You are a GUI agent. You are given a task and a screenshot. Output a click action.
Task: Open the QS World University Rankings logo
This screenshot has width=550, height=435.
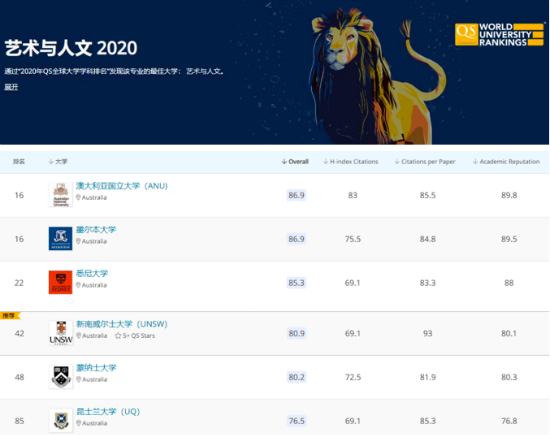point(499,34)
